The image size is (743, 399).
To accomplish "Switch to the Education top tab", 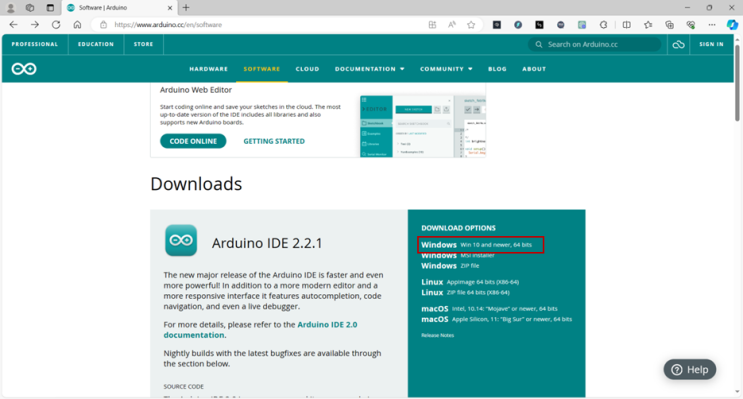I will coord(96,45).
